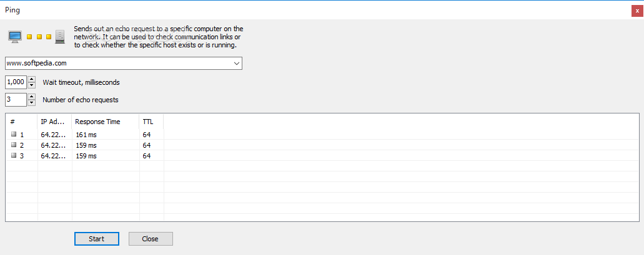Click the computer monitor icon

click(15, 37)
